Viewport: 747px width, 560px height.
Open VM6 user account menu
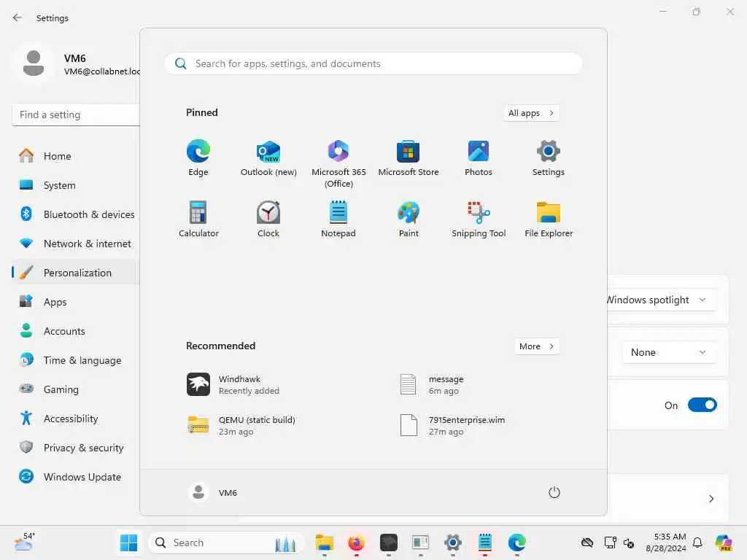pos(212,492)
